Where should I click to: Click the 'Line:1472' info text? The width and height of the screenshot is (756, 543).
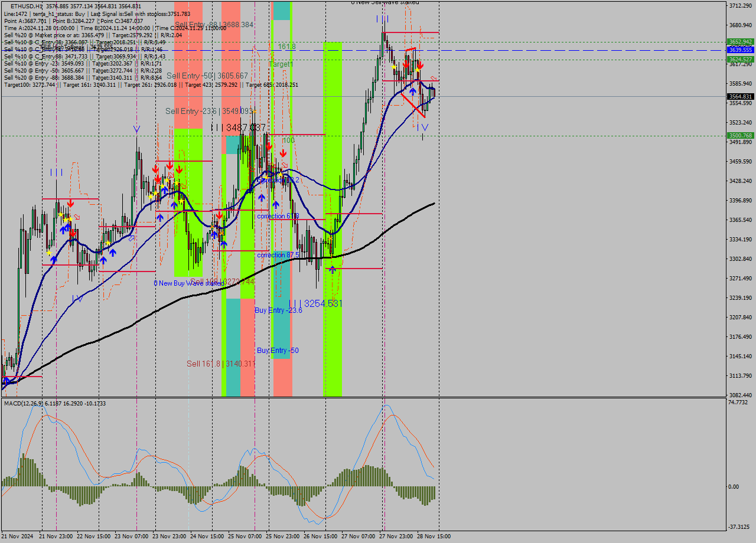[x=15, y=14]
